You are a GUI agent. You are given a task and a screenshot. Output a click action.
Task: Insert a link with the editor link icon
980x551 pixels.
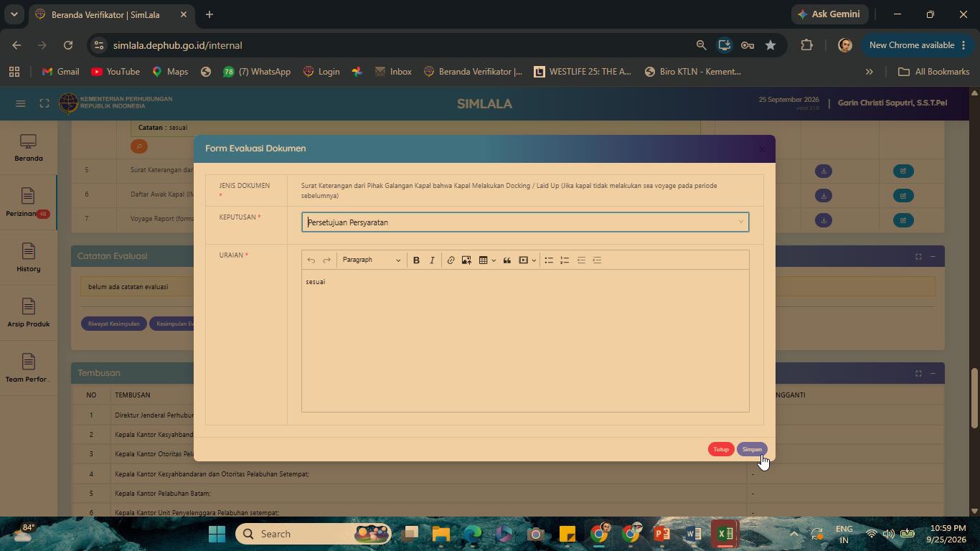pyautogui.click(x=451, y=260)
